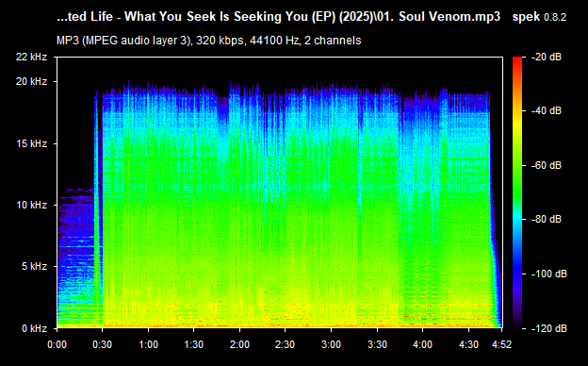Image resolution: width=588 pixels, height=366 pixels.
Task: Click the 4:00 time axis label
Action: tap(422, 344)
